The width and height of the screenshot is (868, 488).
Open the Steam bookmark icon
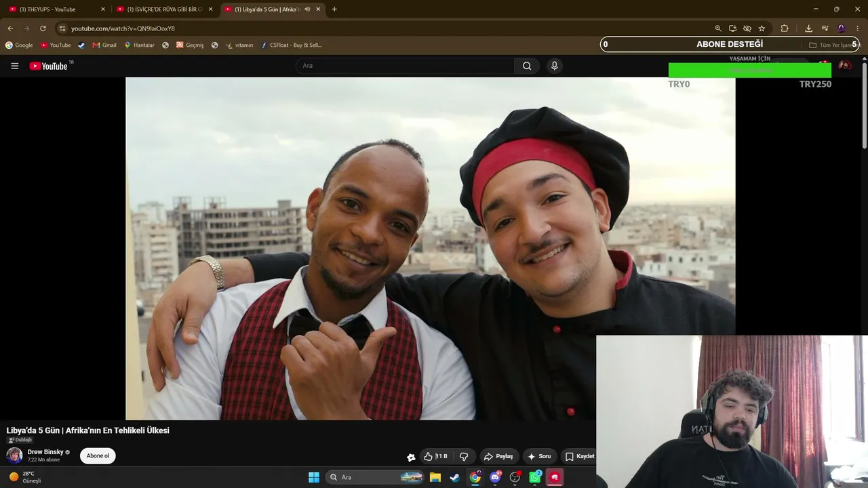[x=81, y=45]
